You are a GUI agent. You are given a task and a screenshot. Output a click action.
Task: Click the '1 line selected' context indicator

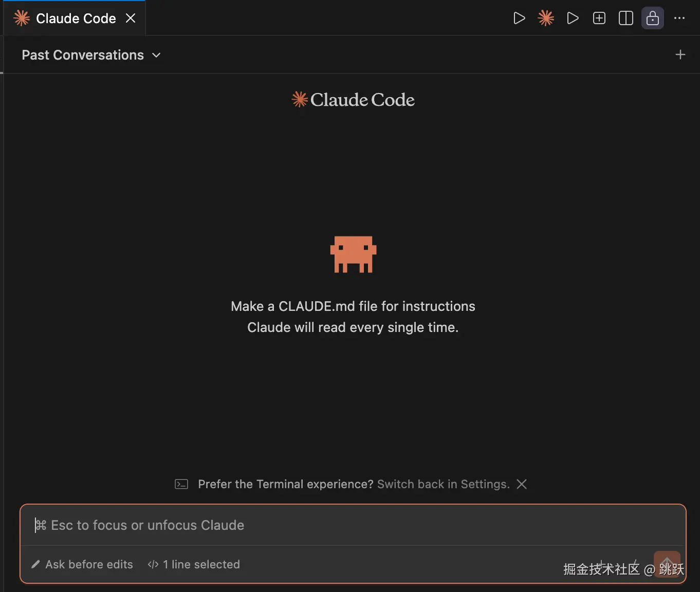coord(194,564)
